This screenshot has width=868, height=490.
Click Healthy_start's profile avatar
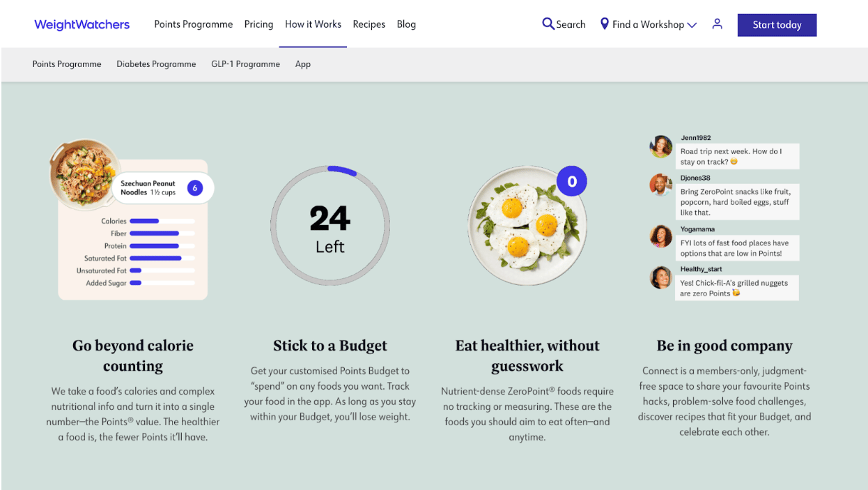point(660,277)
